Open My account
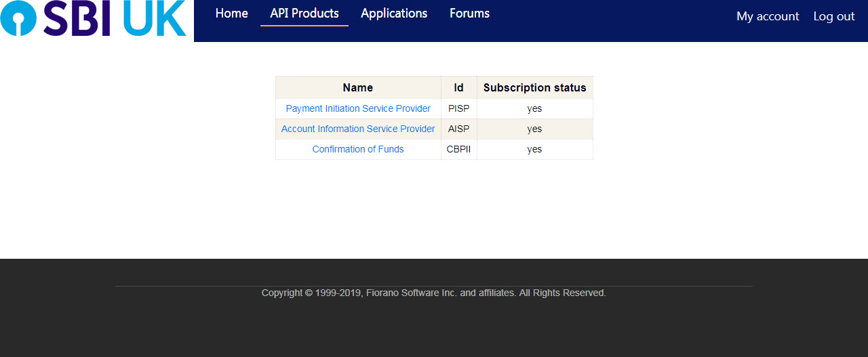The image size is (868, 357). [x=768, y=16]
